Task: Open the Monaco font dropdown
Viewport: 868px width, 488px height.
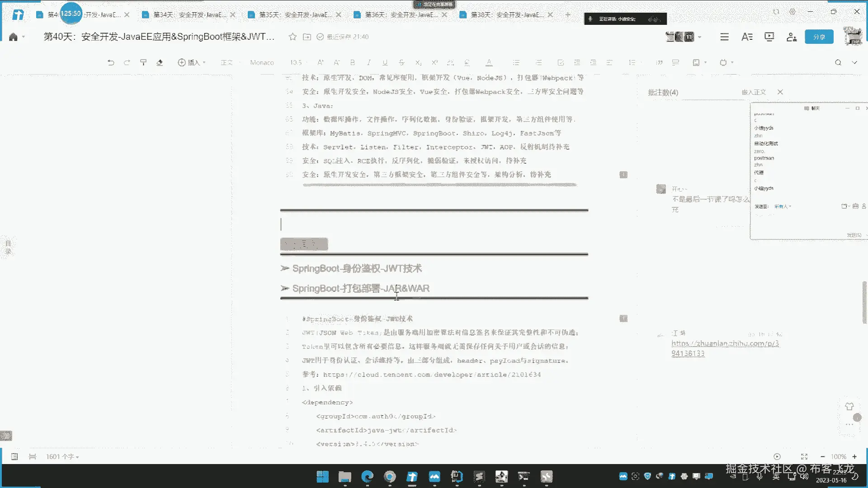Action: tap(262, 62)
